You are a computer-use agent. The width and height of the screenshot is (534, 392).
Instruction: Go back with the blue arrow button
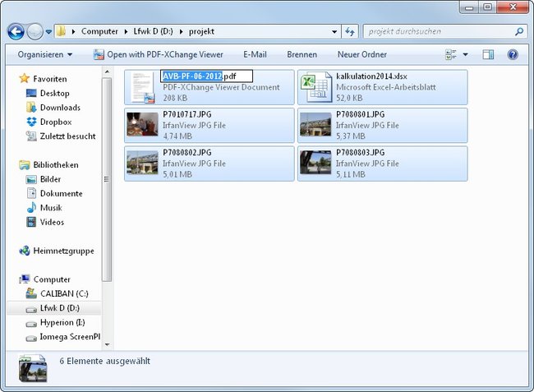[16, 32]
